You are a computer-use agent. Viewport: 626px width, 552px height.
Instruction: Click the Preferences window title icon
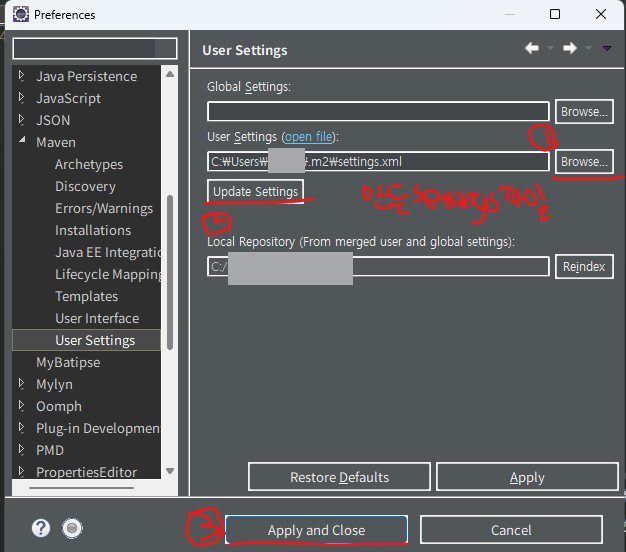click(x=21, y=14)
